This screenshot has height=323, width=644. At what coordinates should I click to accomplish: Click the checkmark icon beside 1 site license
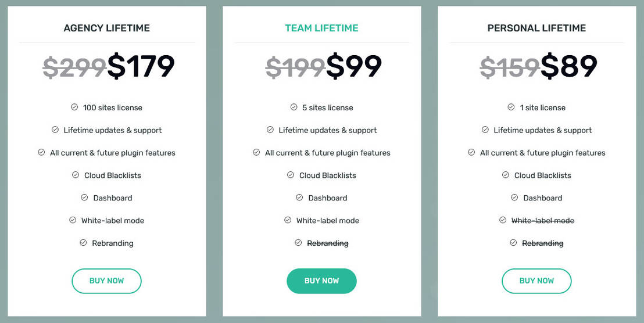[511, 107]
